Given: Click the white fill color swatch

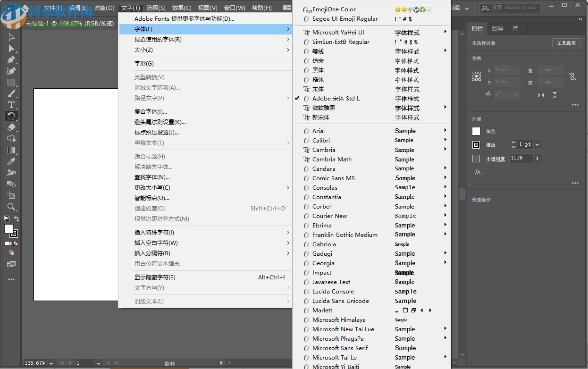Looking at the screenshot, I should point(476,131).
